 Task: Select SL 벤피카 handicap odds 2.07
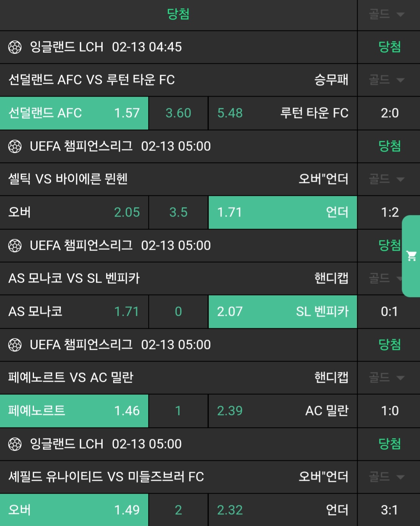(x=283, y=312)
